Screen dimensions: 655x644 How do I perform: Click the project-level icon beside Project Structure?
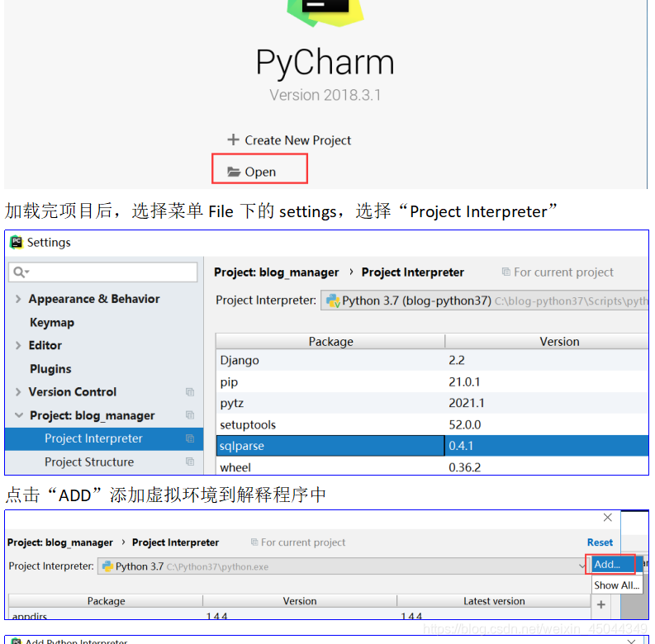coord(190,462)
